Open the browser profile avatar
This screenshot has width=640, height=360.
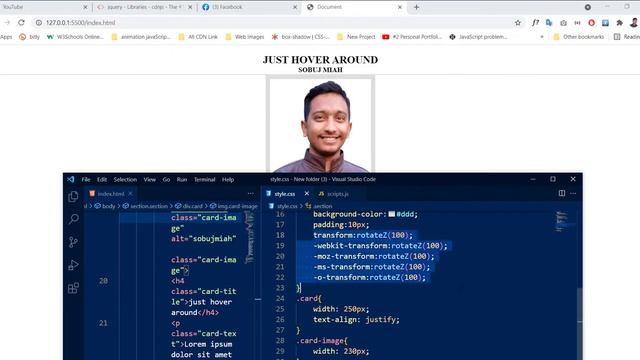pyautogui.click(x=634, y=23)
